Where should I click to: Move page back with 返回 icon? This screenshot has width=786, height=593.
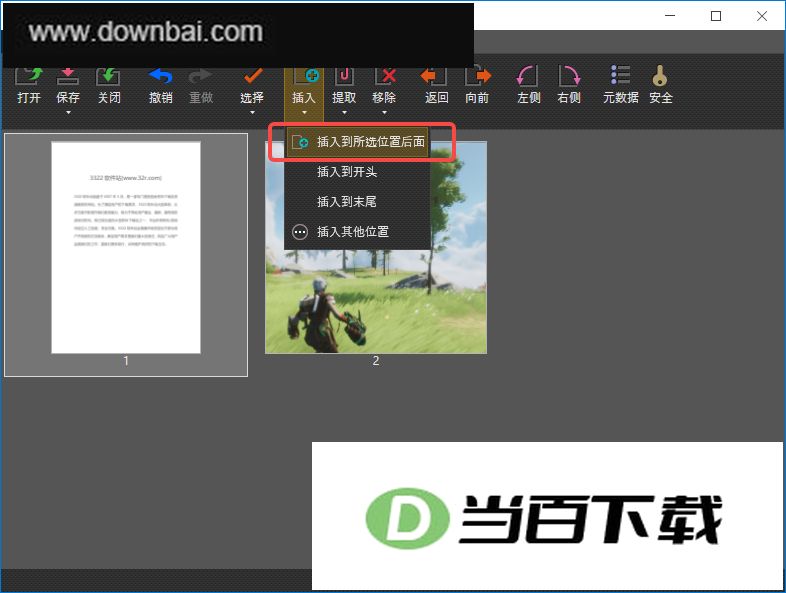coord(434,77)
